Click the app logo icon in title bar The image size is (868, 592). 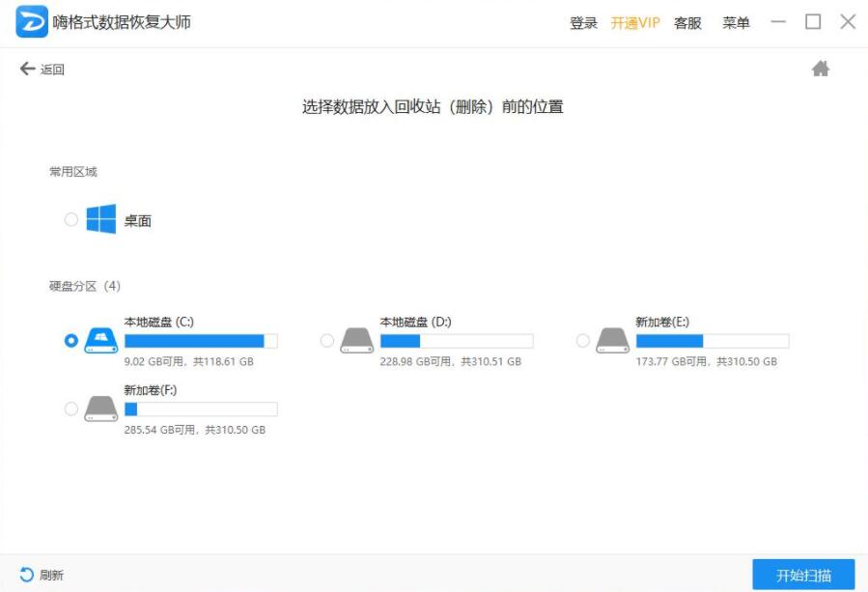pyautogui.click(x=32, y=21)
